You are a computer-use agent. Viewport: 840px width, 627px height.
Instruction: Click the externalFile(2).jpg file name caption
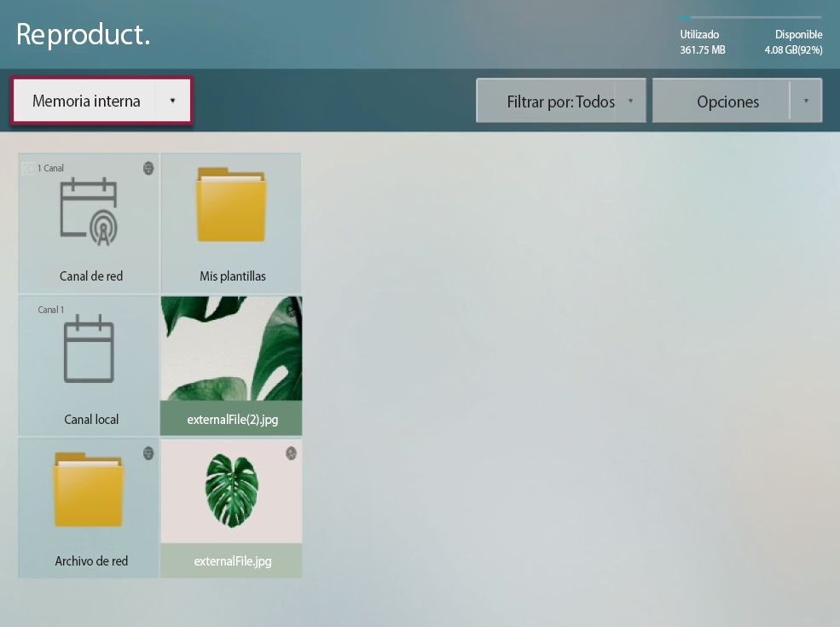233,420
